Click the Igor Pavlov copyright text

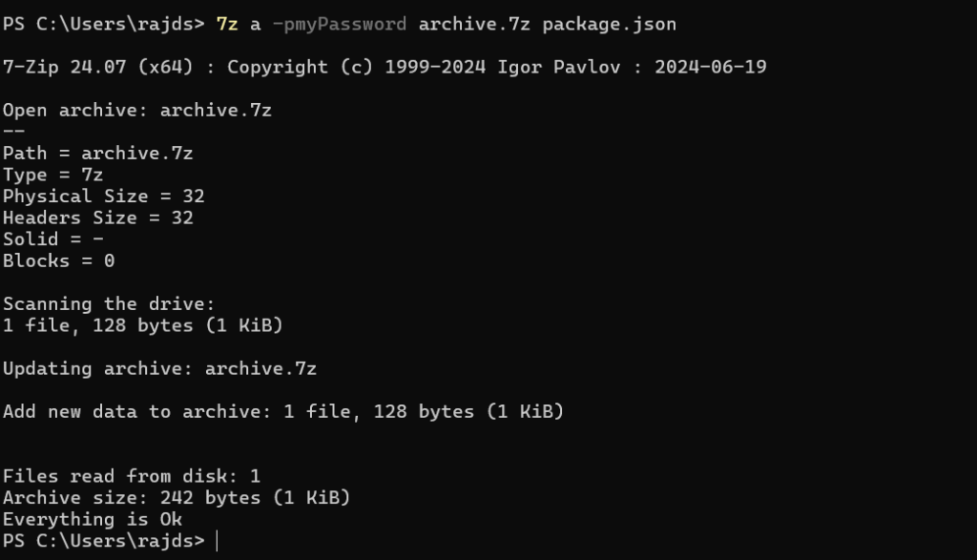[565, 68]
